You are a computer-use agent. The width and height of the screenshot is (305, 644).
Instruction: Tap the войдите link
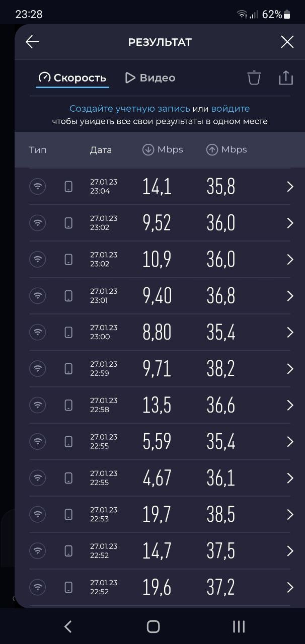click(230, 109)
